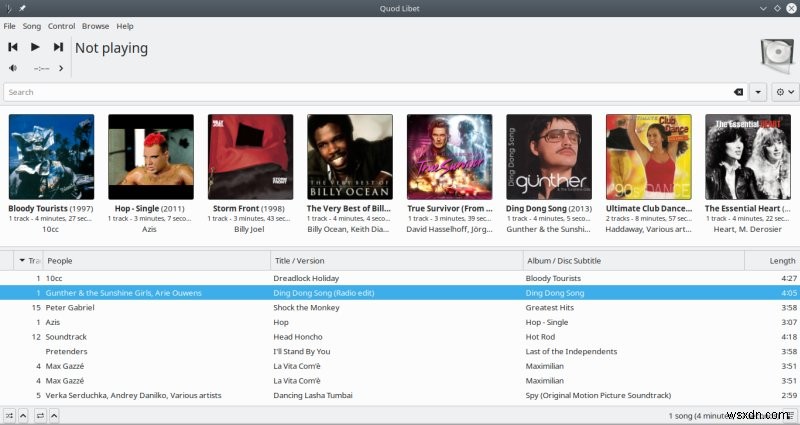Screen dimensions: 800x425
Task: Select the Ding Dong Song album cover
Action: click(x=549, y=157)
